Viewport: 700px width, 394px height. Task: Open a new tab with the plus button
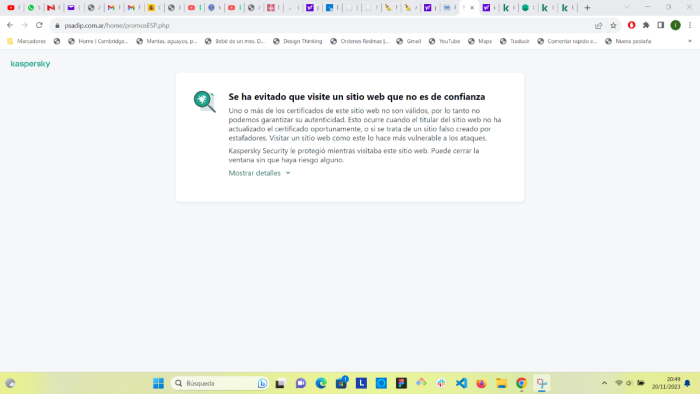pos(588,8)
